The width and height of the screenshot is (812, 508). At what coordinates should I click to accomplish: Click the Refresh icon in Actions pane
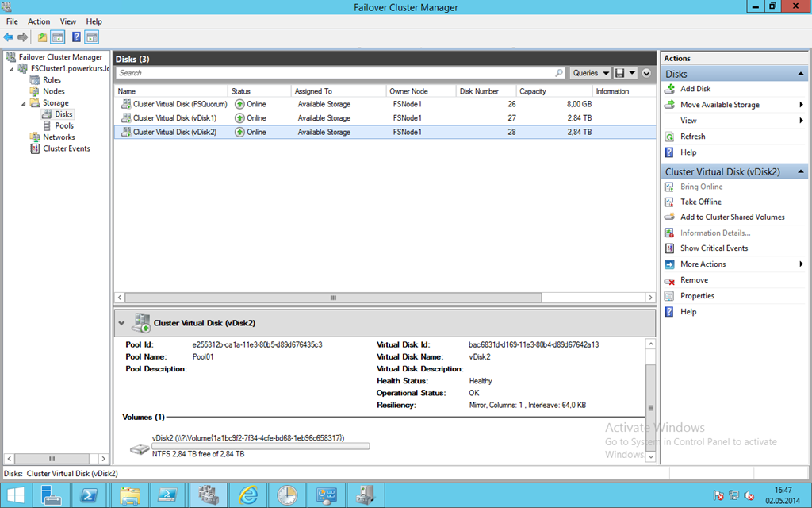(669, 137)
